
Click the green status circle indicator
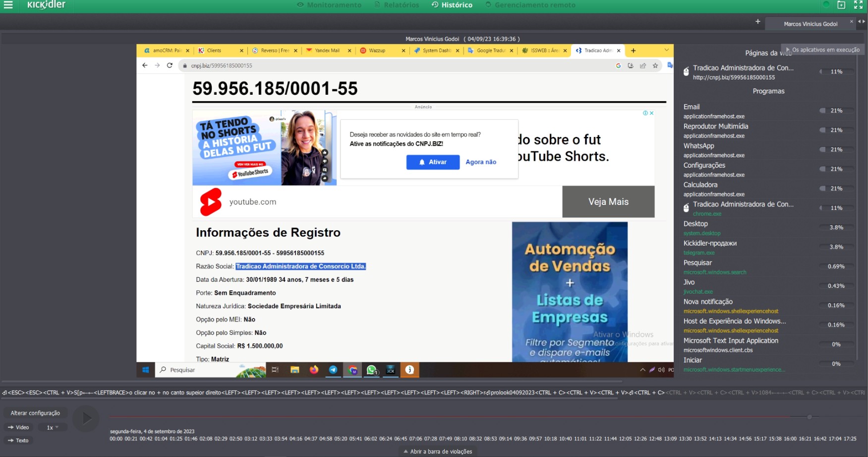826,4
